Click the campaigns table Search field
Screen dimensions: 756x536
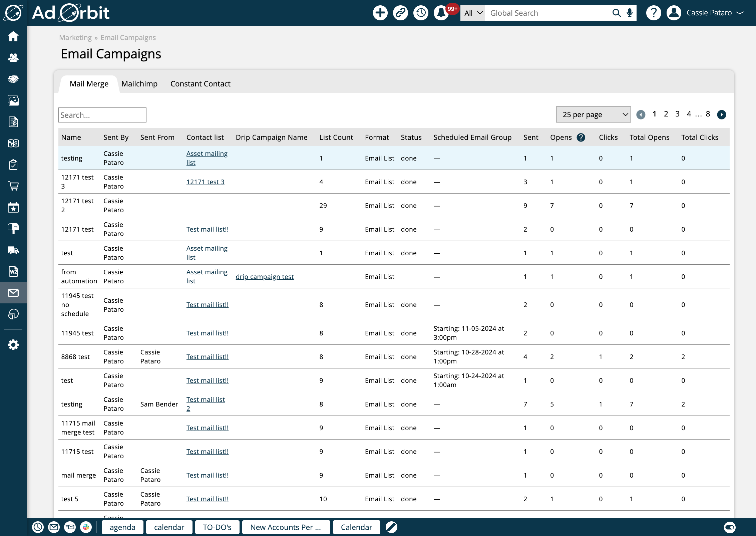(x=102, y=115)
